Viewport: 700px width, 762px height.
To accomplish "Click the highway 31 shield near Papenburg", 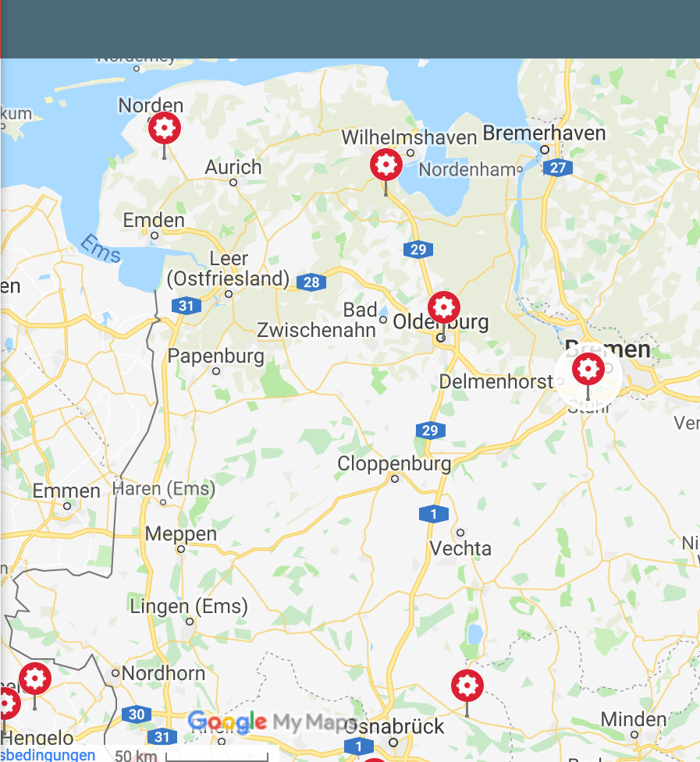I will (x=187, y=306).
